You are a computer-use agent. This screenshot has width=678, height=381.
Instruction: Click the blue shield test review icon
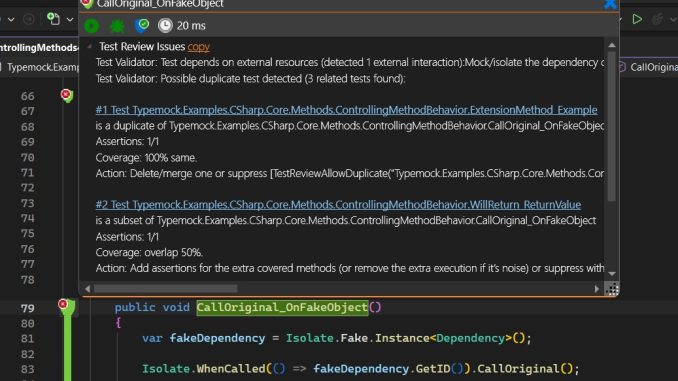coord(142,26)
